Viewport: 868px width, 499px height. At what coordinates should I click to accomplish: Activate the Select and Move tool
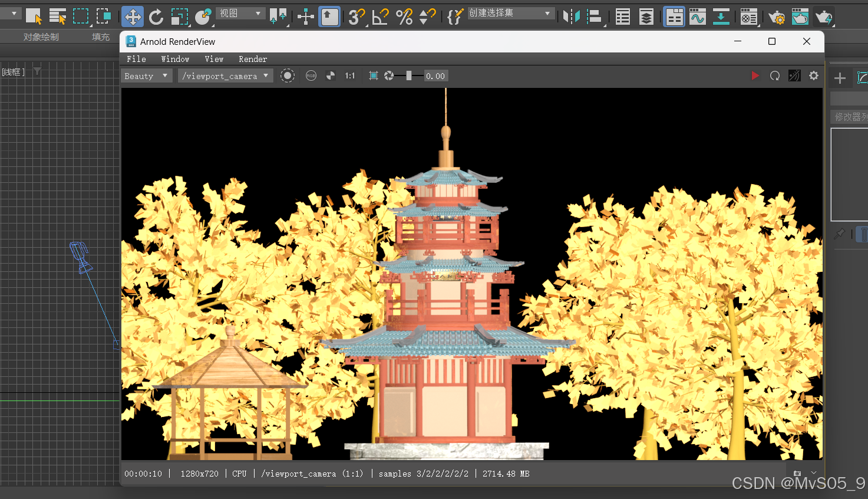pos(133,17)
